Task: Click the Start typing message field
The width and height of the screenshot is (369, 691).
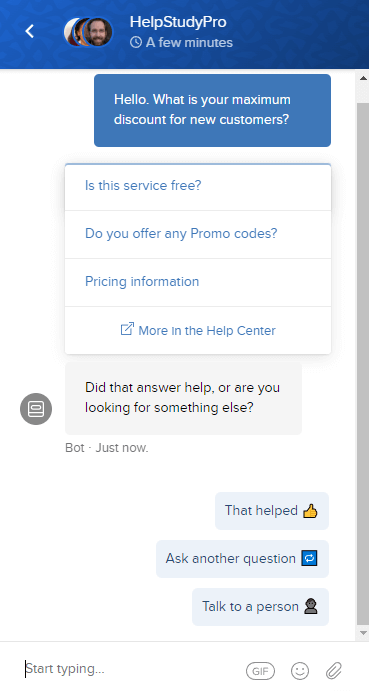Action: [130, 669]
